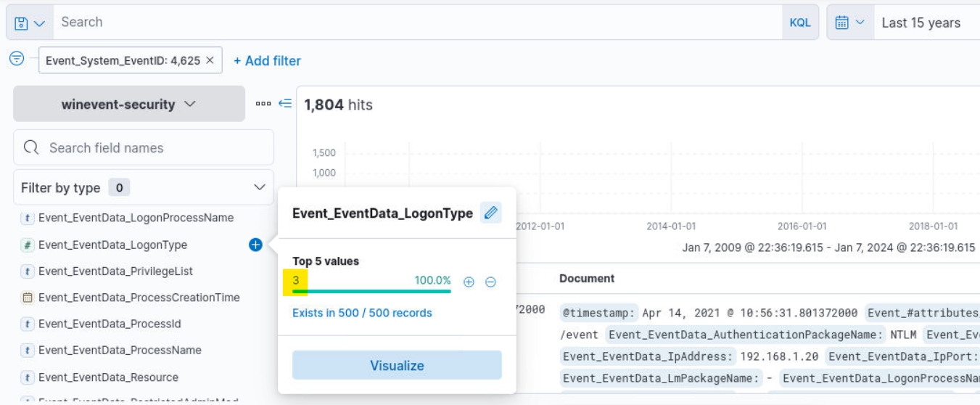Expand the winevent-security index pattern dropdown
980x405 pixels.
pyautogui.click(x=129, y=104)
